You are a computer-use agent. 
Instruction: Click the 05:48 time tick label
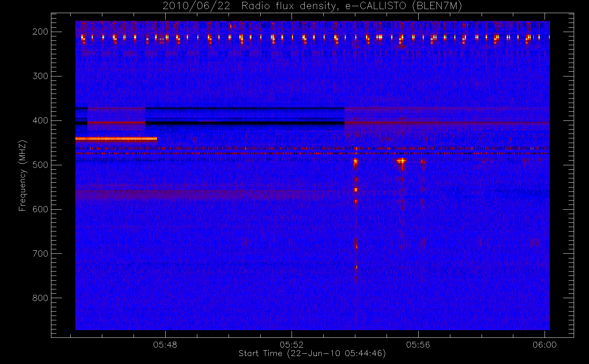165,345
